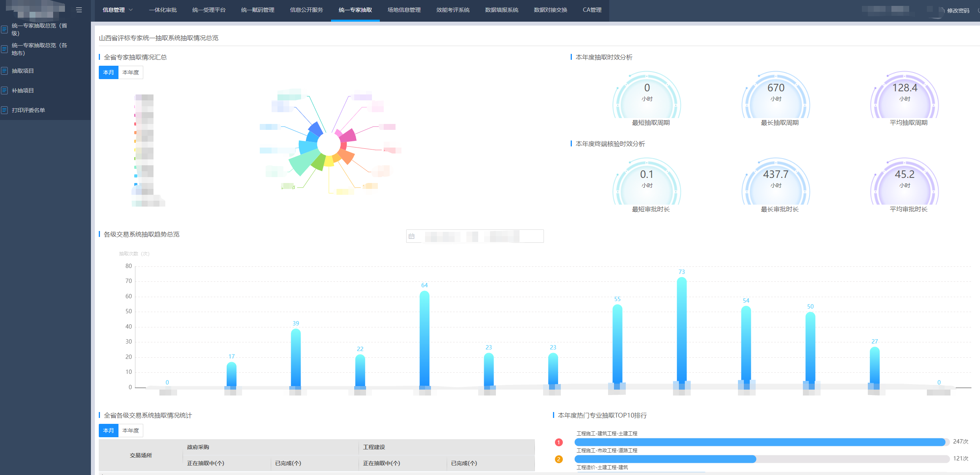Open the 效能考评系统 menu

coord(453,10)
